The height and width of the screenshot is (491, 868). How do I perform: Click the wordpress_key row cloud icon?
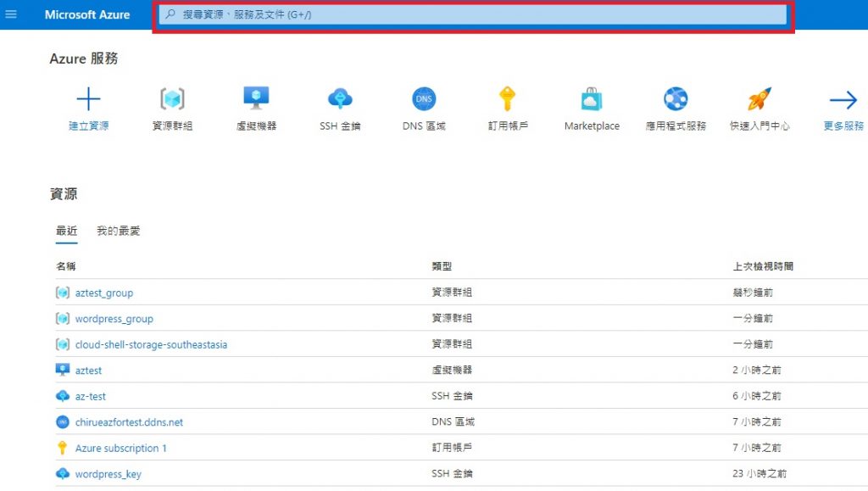(63, 473)
